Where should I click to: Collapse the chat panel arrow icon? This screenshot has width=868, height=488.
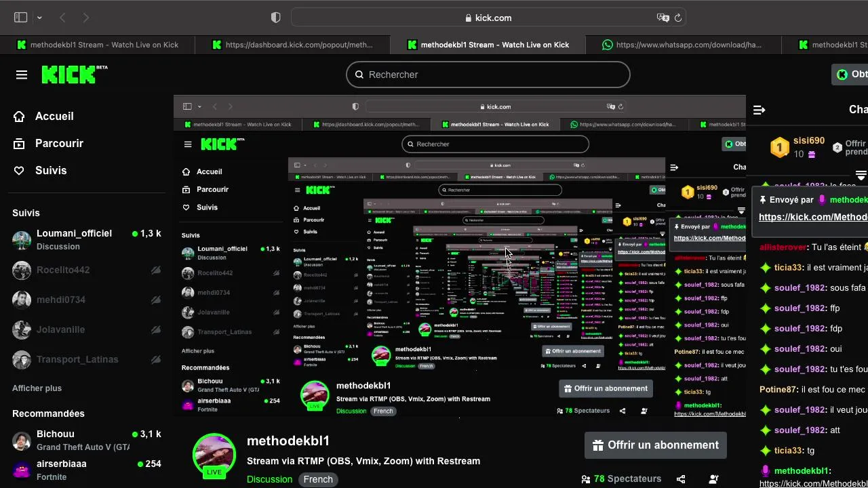click(x=759, y=110)
